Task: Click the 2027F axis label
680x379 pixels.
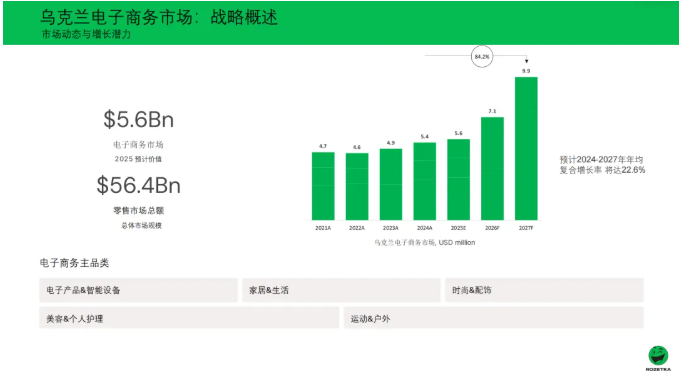Action: [x=526, y=228]
